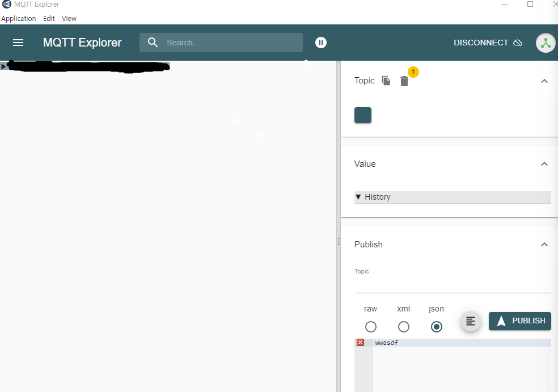This screenshot has width=558, height=392.
Task: Collapse the History section
Action: [x=453, y=197]
